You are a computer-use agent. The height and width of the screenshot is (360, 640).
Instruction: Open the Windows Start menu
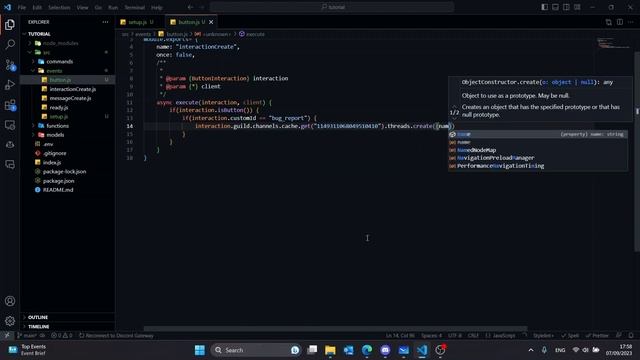coord(200,350)
